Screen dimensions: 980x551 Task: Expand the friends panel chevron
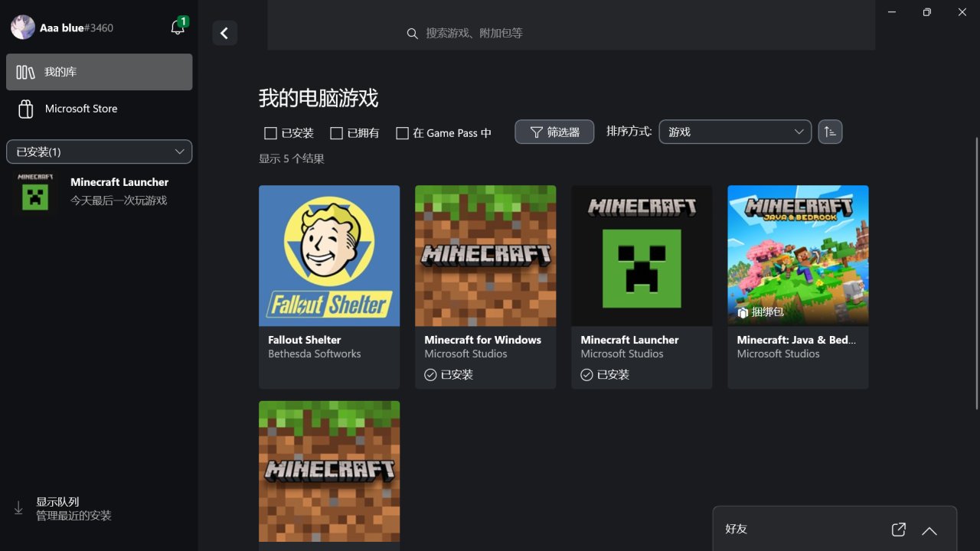coord(929,530)
